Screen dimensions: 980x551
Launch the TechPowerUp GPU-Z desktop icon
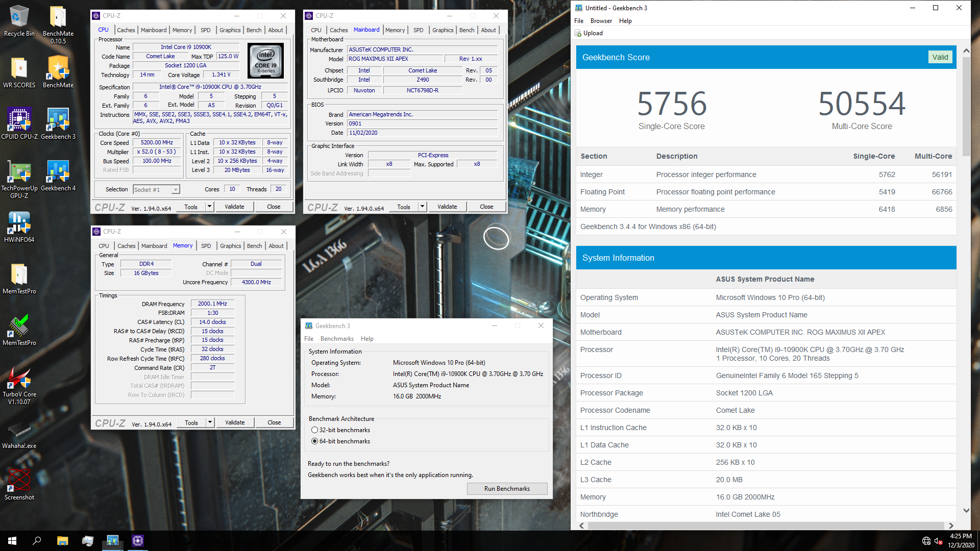pyautogui.click(x=19, y=179)
